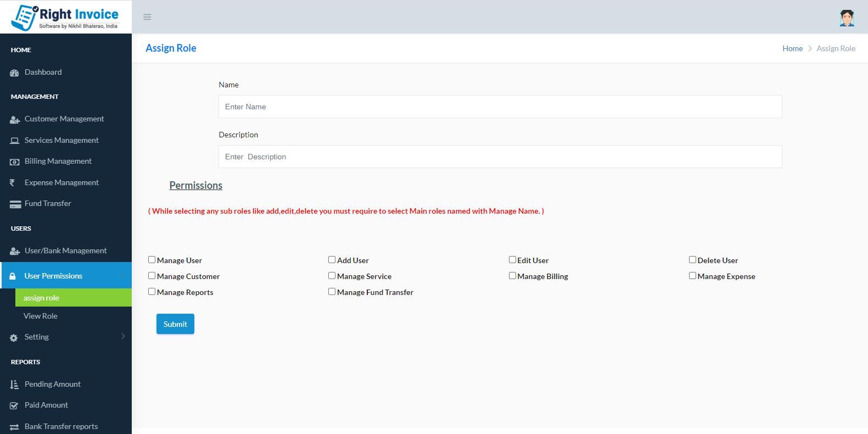Viewport: 868px width, 434px height.
Task: Check the Manage Expense checkbox
Action: tap(692, 276)
